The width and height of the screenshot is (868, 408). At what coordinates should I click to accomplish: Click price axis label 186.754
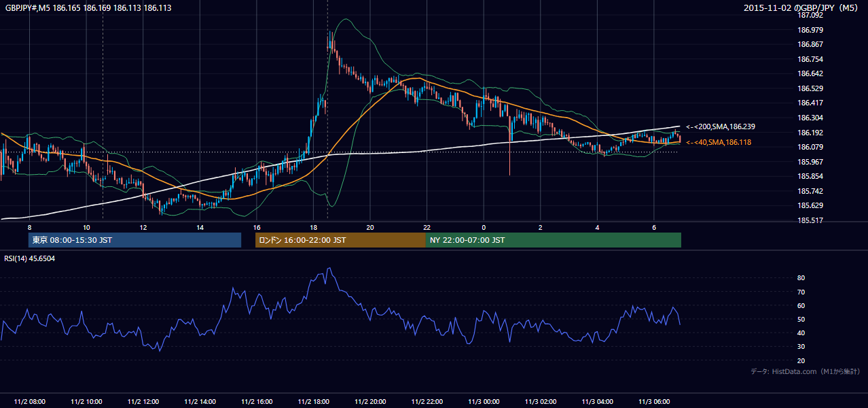[809, 59]
